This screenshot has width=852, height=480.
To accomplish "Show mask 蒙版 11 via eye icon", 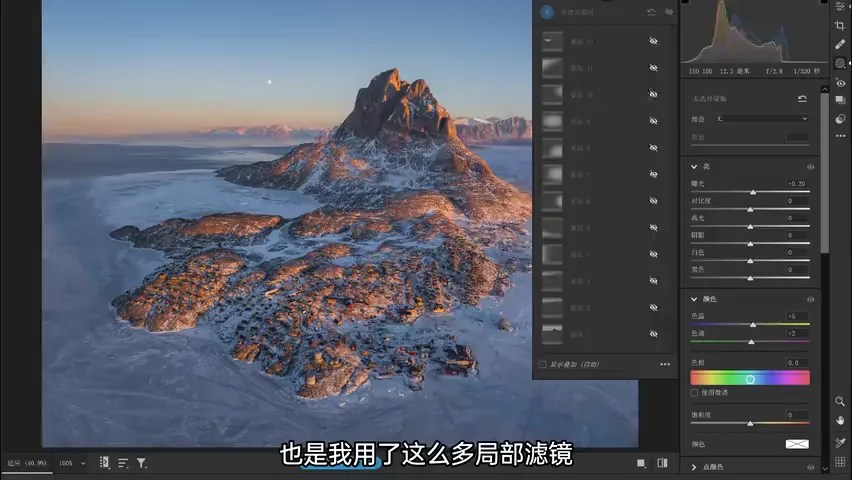I will pos(654,68).
